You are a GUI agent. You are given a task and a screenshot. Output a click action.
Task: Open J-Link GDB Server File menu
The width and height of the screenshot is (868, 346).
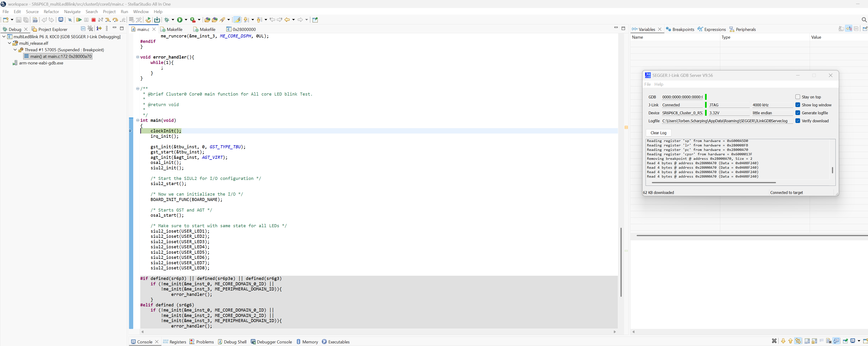pyautogui.click(x=647, y=84)
